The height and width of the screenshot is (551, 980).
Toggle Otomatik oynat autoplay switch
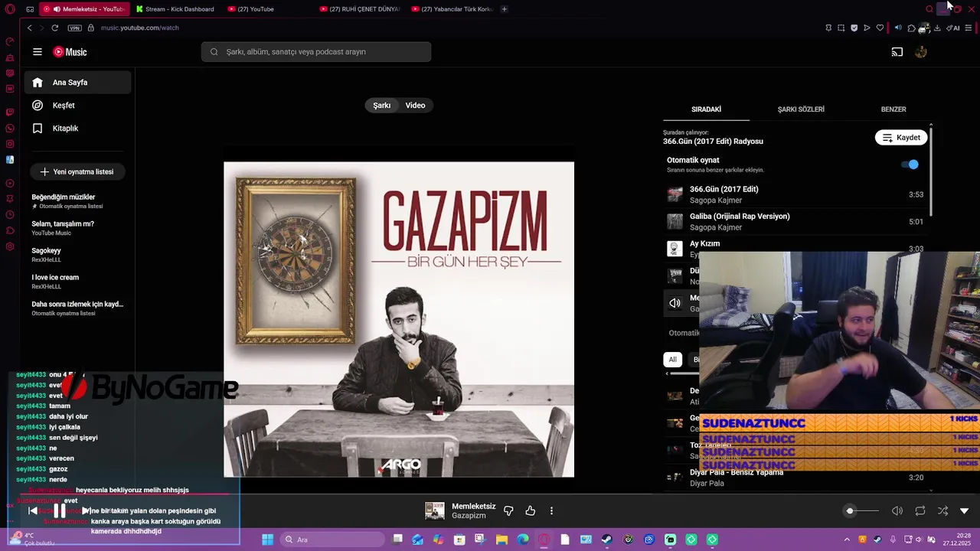[910, 164]
